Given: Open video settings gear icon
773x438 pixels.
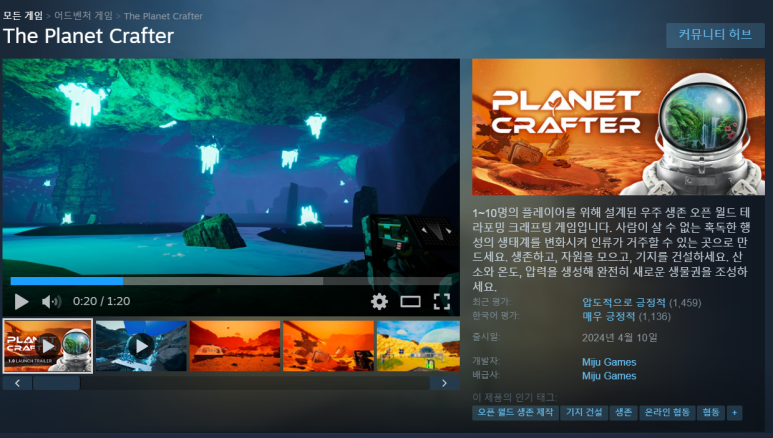Looking at the screenshot, I should (379, 301).
